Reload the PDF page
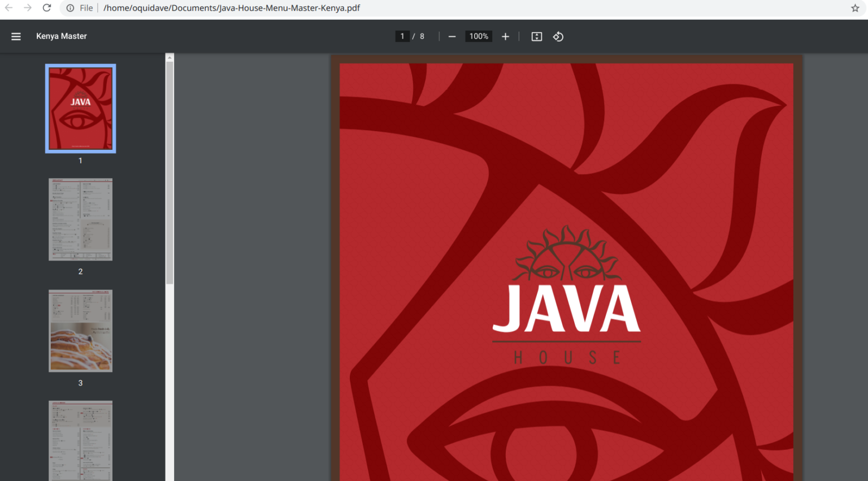The width and height of the screenshot is (868, 481). [x=47, y=8]
